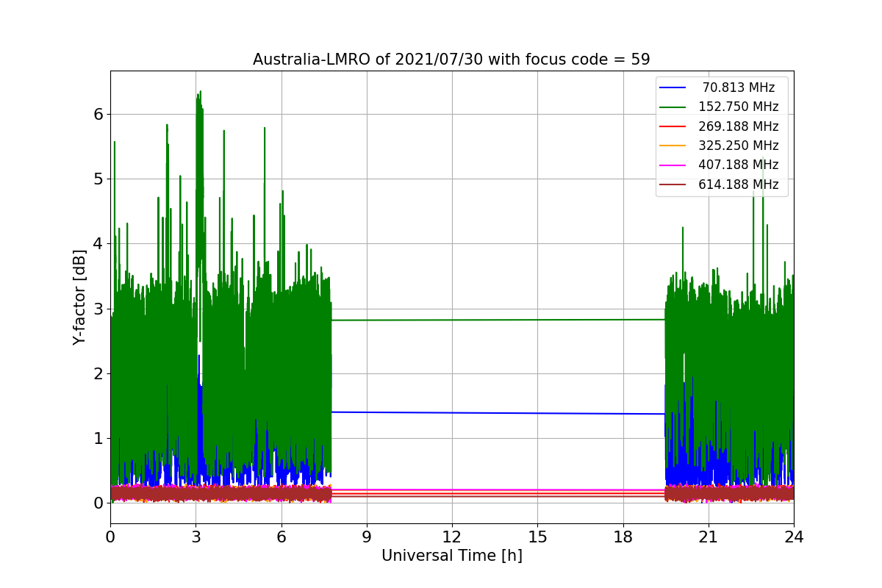Viewport: 882px width, 588px height.
Task: Click the Universal Time [h] axis label
Action: tap(451, 556)
